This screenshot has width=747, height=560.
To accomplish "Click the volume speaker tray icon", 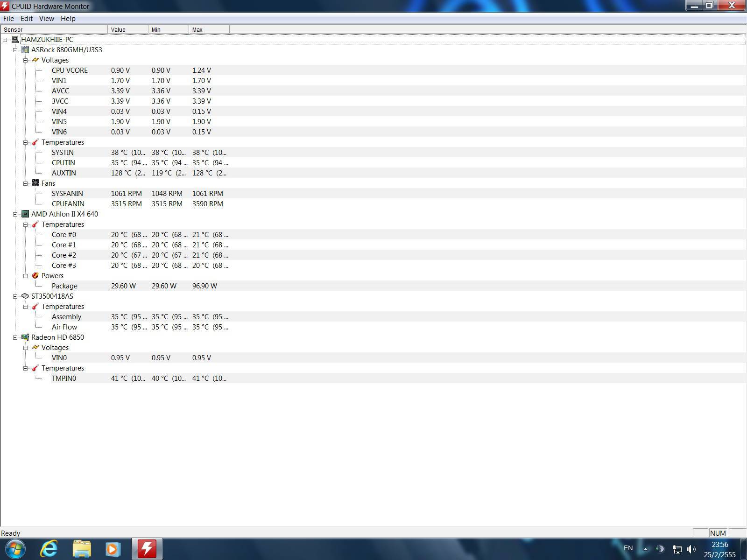I will click(x=692, y=549).
